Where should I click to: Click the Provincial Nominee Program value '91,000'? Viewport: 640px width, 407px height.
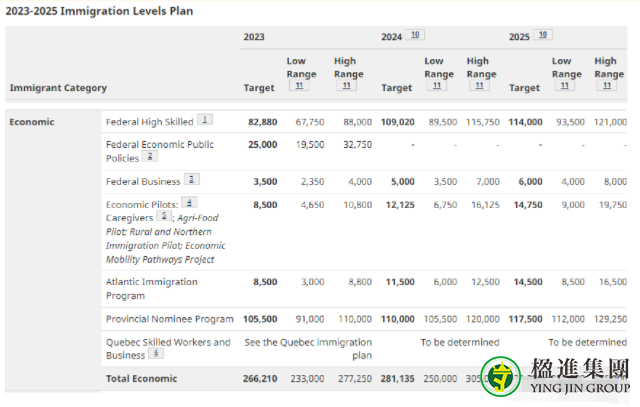coord(310,319)
